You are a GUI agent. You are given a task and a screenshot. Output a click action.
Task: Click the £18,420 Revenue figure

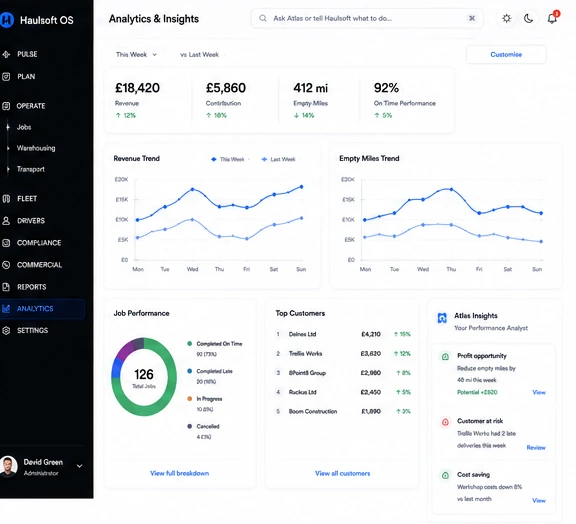click(137, 88)
